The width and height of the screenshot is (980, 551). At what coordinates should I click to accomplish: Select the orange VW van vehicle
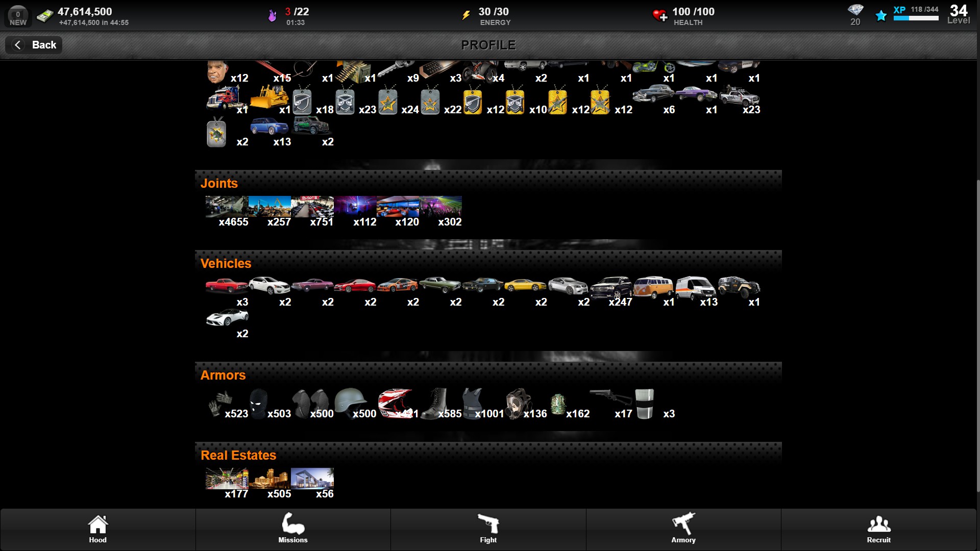(653, 287)
